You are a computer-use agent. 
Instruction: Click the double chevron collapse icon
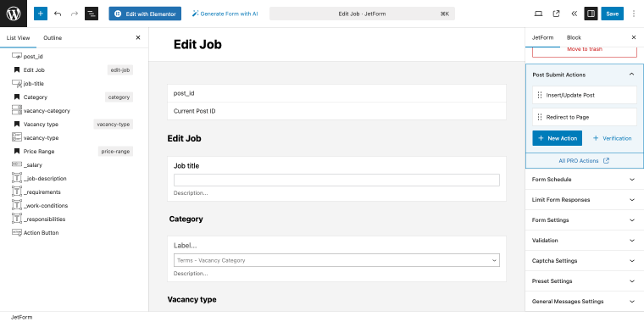pyautogui.click(x=575, y=14)
